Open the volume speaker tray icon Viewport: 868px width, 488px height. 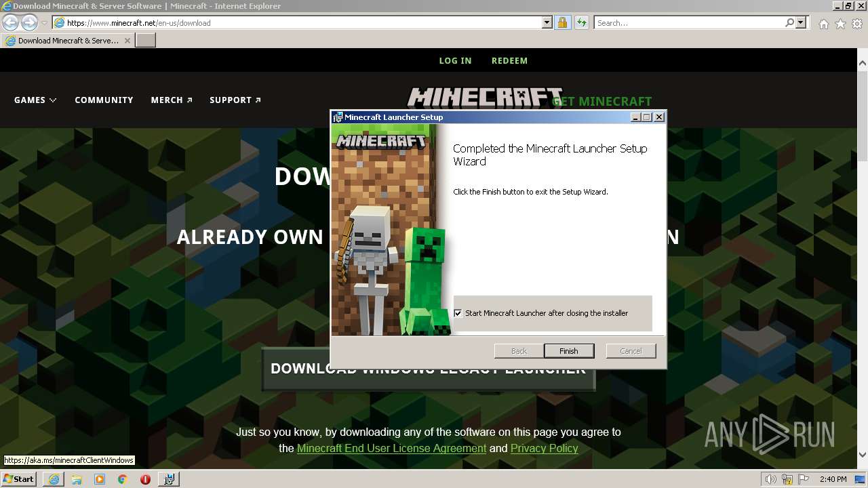tap(770, 479)
